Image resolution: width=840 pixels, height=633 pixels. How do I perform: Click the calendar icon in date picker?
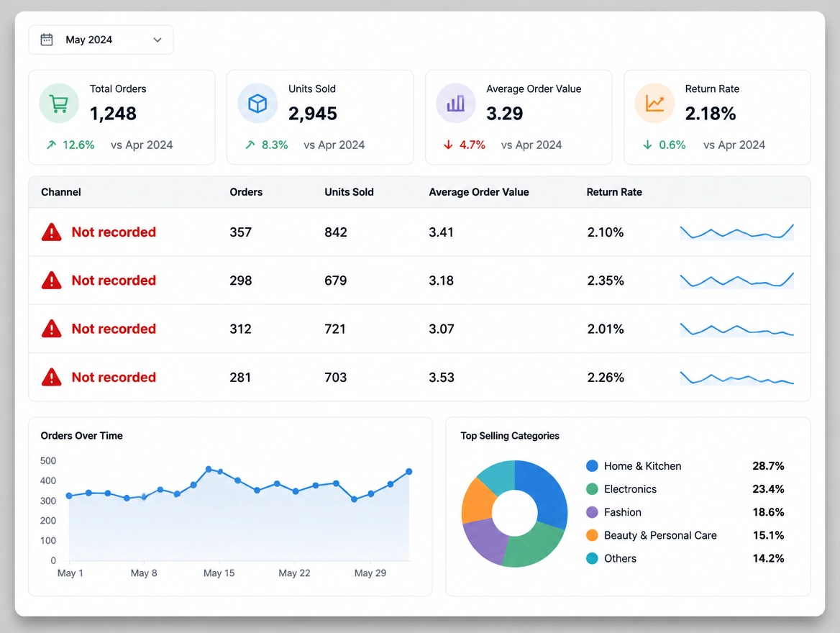47,40
